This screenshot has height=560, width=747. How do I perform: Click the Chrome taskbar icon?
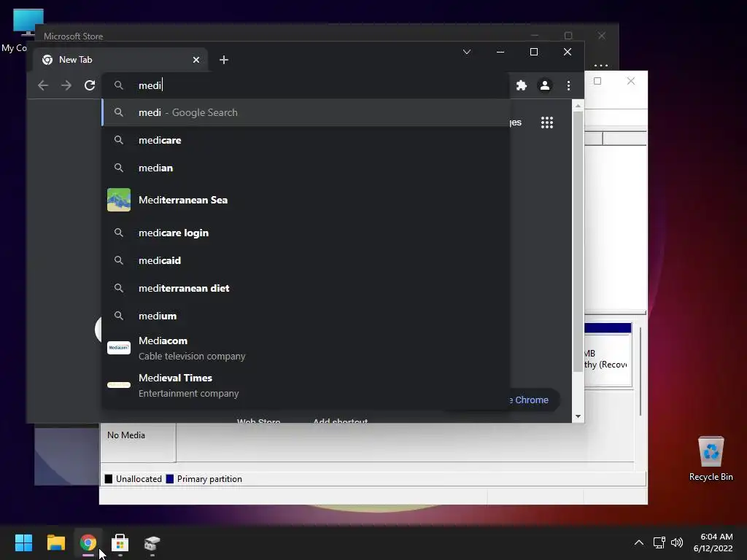[88, 542]
